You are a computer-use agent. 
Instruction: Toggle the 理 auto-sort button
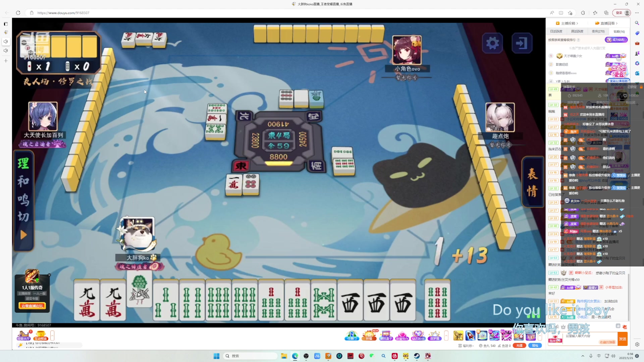pos(23,164)
